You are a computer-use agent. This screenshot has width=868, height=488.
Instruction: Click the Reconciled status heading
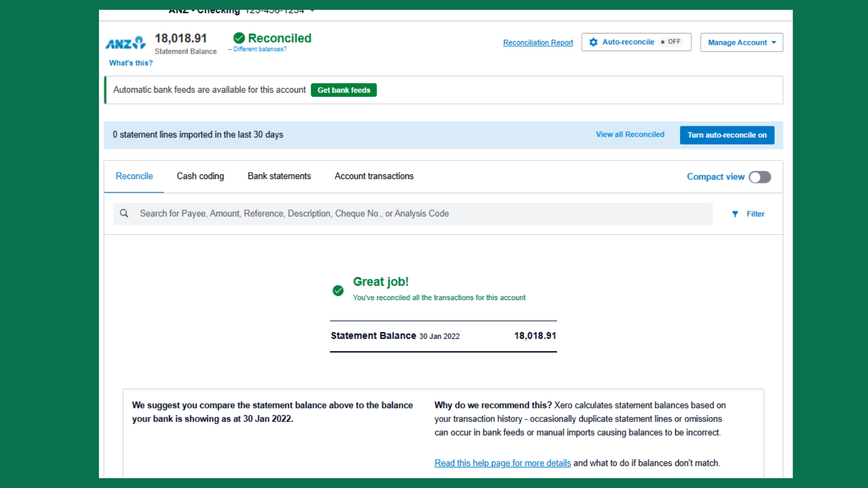[280, 38]
